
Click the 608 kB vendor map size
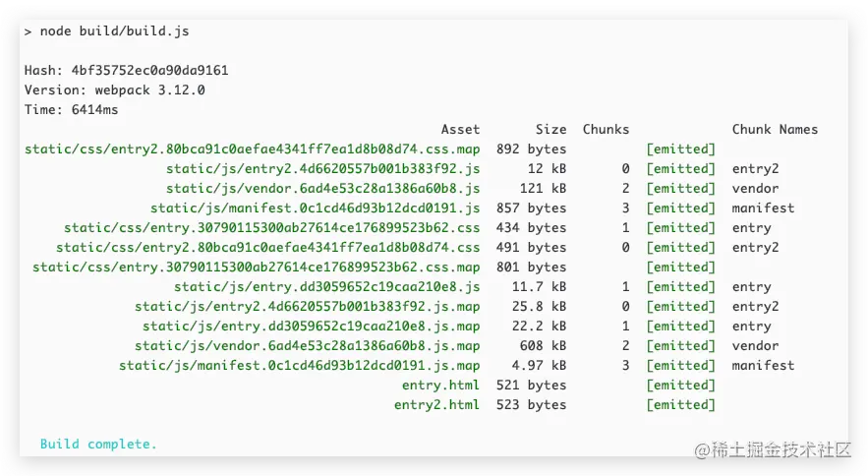click(x=543, y=346)
